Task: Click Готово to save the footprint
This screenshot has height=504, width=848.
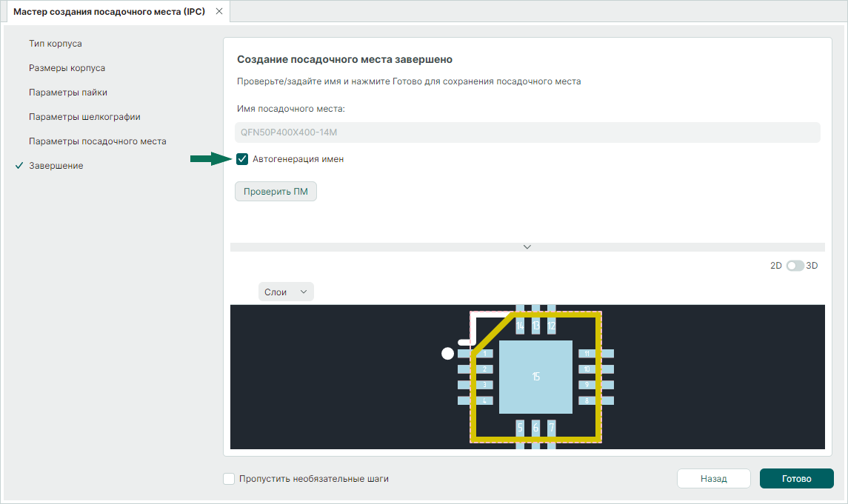Action: tap(796, 479)
